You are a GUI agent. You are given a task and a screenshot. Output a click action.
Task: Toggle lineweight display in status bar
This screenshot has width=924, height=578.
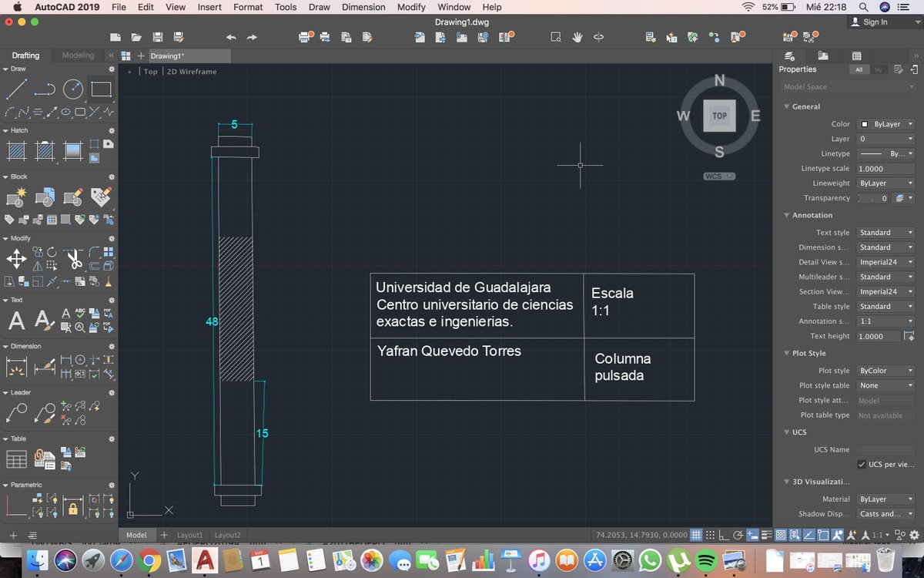pos(765,535)
